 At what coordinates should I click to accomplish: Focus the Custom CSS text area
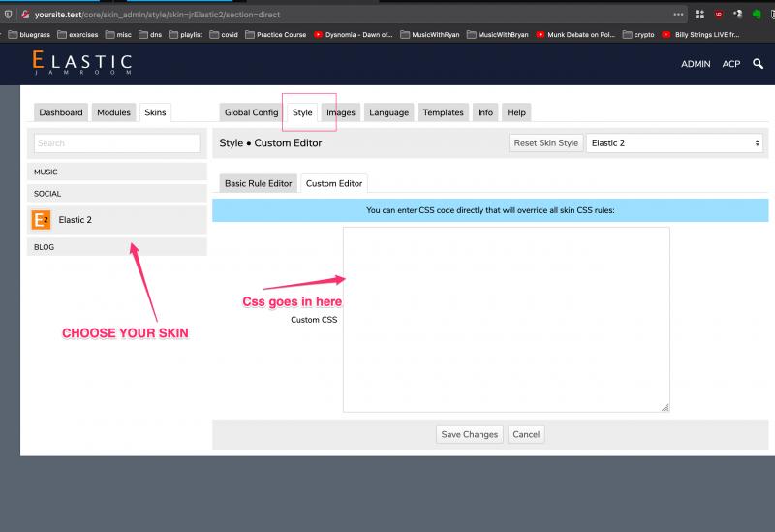tap(507, 320)
